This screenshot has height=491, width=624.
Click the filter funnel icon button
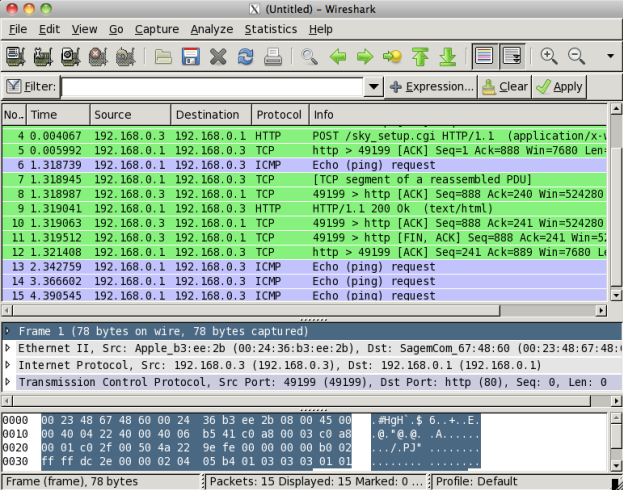[13, 86]
